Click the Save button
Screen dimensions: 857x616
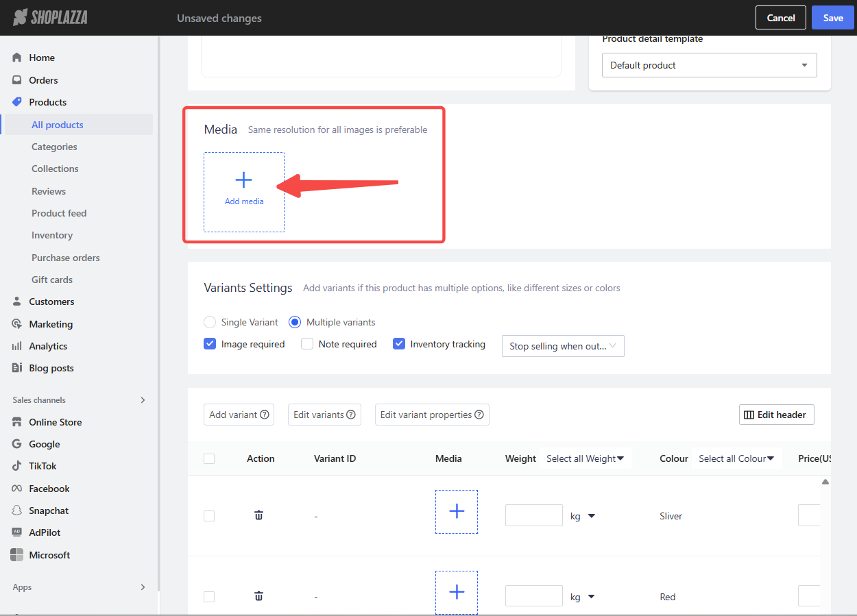833,18
